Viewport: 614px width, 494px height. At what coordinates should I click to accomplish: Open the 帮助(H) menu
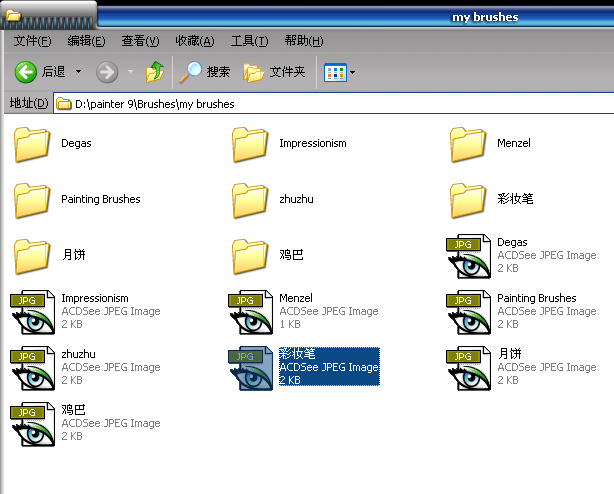(304, 41)
